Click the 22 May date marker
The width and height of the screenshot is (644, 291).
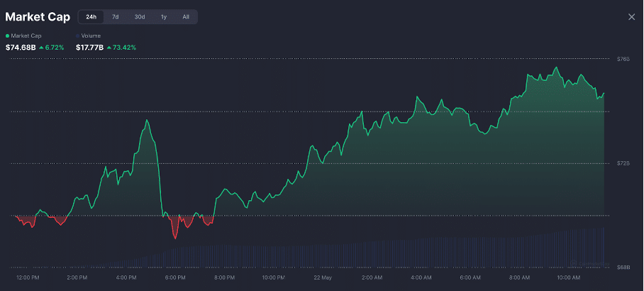point(321,277)
